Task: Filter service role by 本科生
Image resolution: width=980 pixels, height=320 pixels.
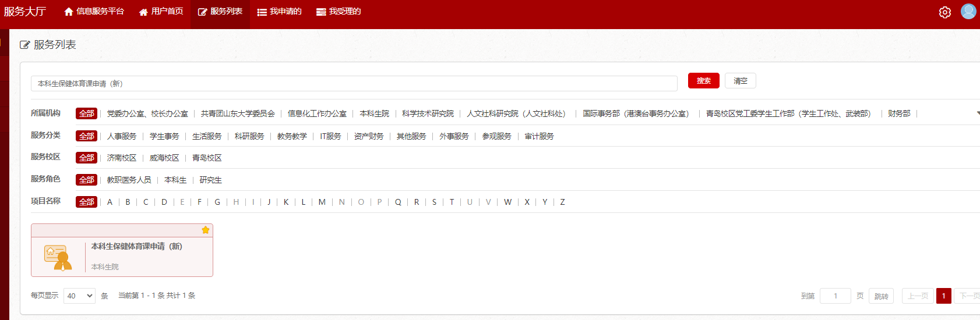Action: pyautogui.click(x=175, y=180)
